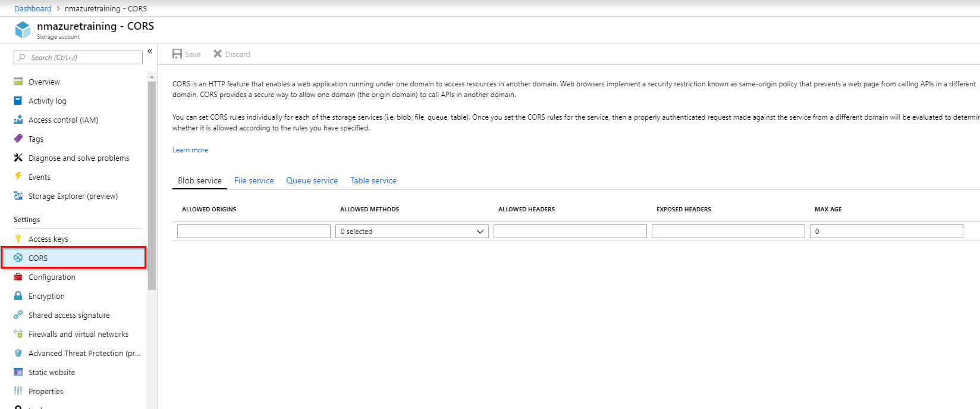Click the Learn more link
This screenshot has height=409, width=980.
[190, 150]
